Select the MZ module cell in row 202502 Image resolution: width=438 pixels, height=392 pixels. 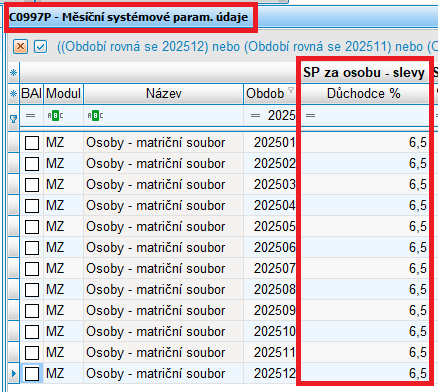click(x=63, y=164)
